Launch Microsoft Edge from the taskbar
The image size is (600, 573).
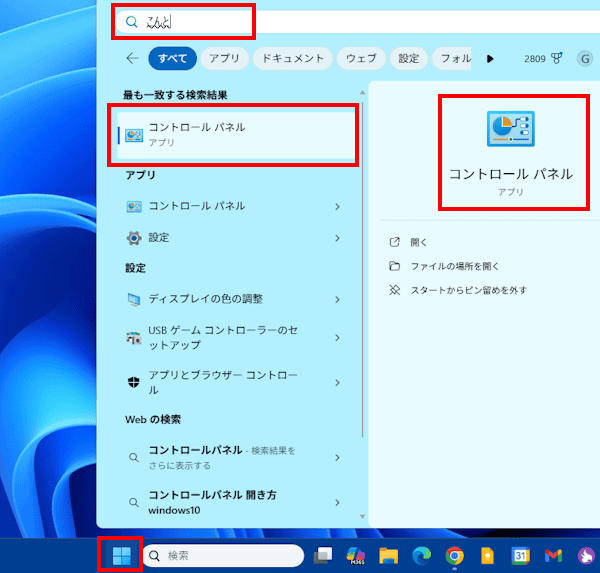(x=421, y=555)
